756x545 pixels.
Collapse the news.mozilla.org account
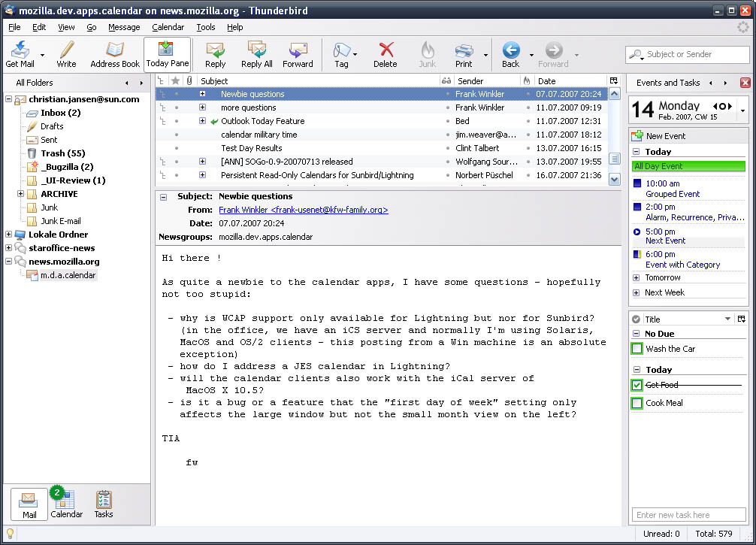9,262
